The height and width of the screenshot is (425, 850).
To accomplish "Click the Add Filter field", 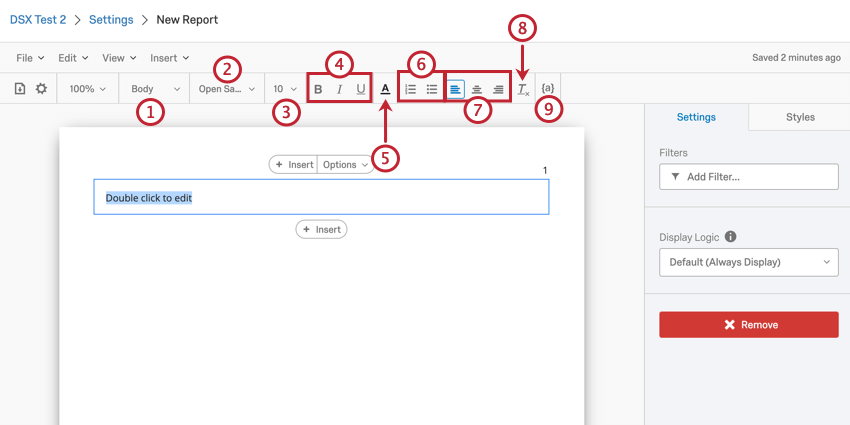I will [x=748, y=177].
